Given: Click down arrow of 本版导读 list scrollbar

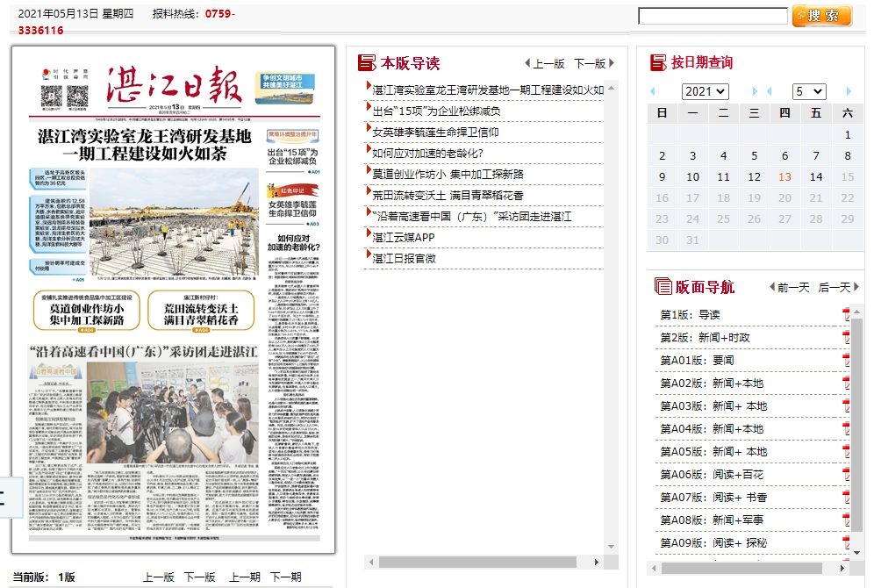Looking at the screenshot, I should coord(612,547).
